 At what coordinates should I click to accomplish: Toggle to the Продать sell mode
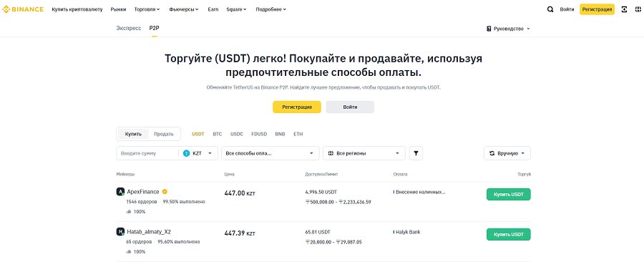coord(164,134)
